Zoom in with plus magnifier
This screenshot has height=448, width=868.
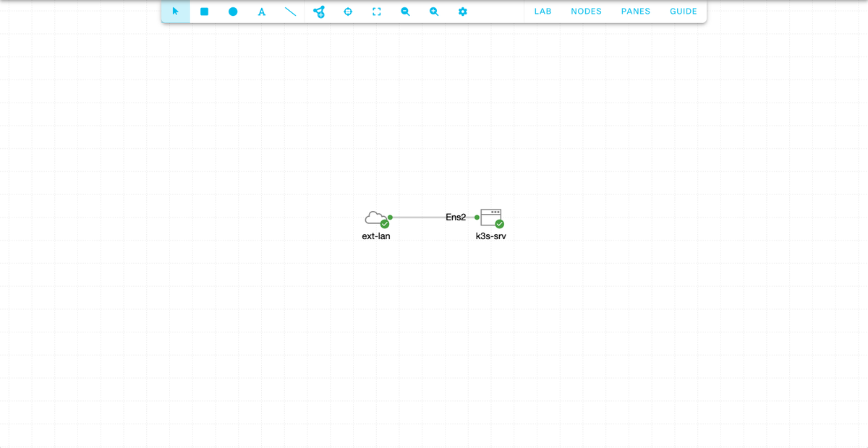[x=434, y=12]
